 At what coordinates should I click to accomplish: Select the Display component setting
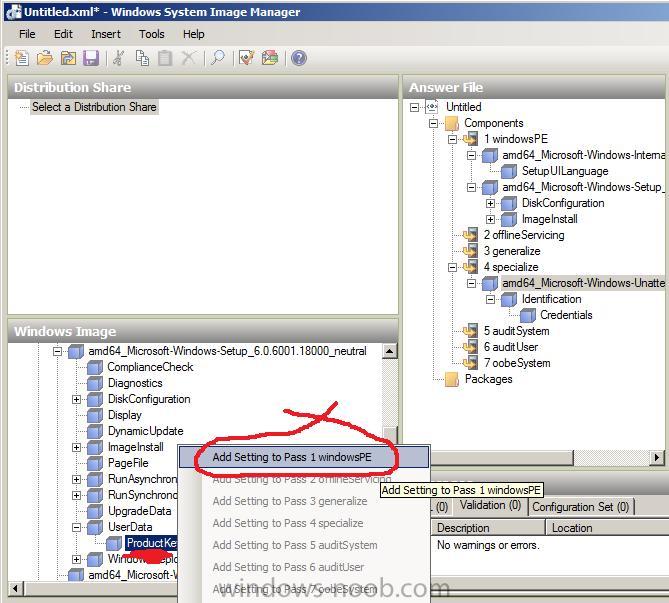pos(125,415)
